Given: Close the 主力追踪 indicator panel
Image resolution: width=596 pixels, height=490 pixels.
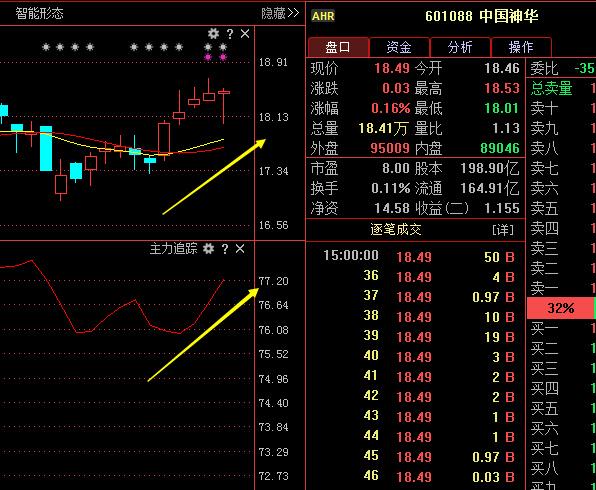Looking at the screenshot, I should click(240, 249).
